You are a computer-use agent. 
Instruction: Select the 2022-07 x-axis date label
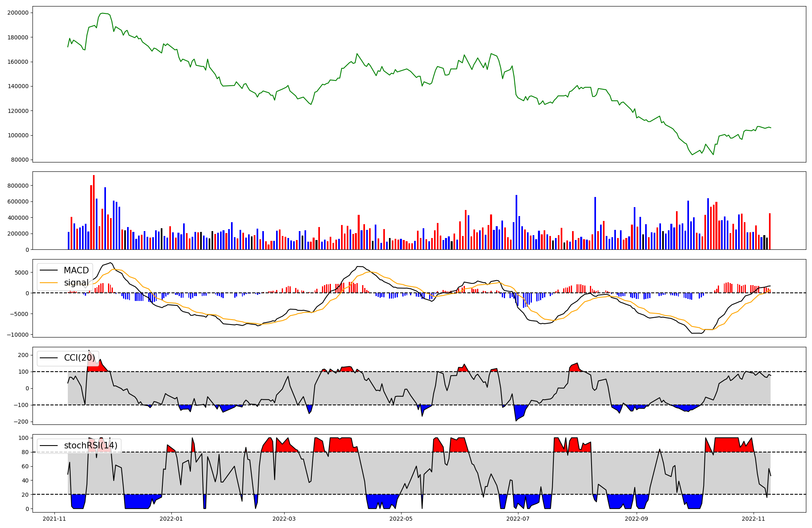[x=518, y=519]
